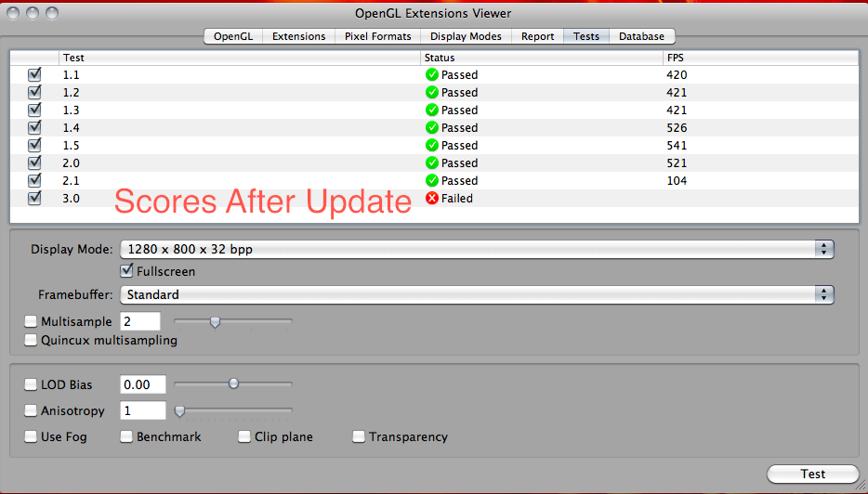Disable the 3.0 test checkbox
This screenshot has width=868, height=494.
[x=34, y=198]
